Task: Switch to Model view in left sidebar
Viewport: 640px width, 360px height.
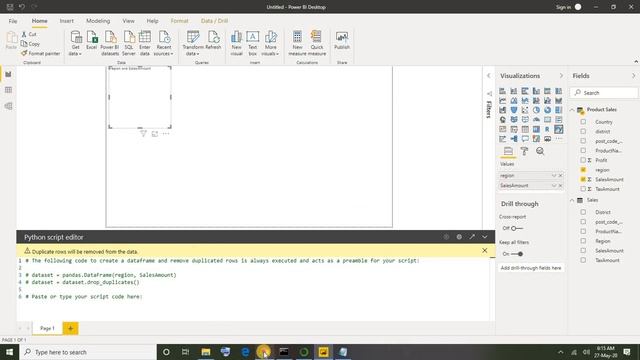Action: [x=8, y=106]
